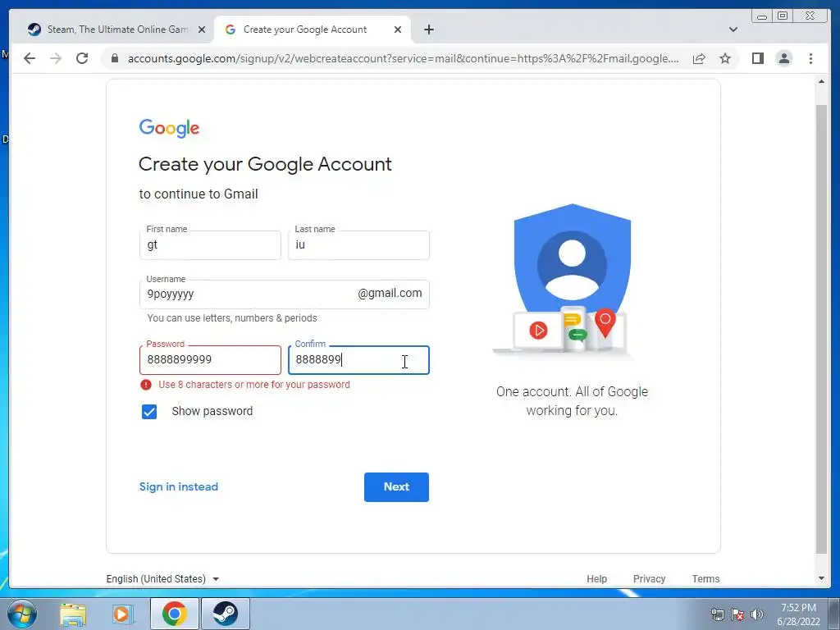Click the address bar URL

point(403,58)
